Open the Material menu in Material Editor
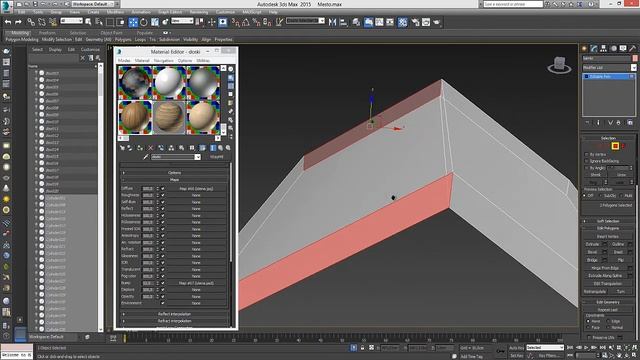Viewport: 640px width, 360px height. pos(142,60)
